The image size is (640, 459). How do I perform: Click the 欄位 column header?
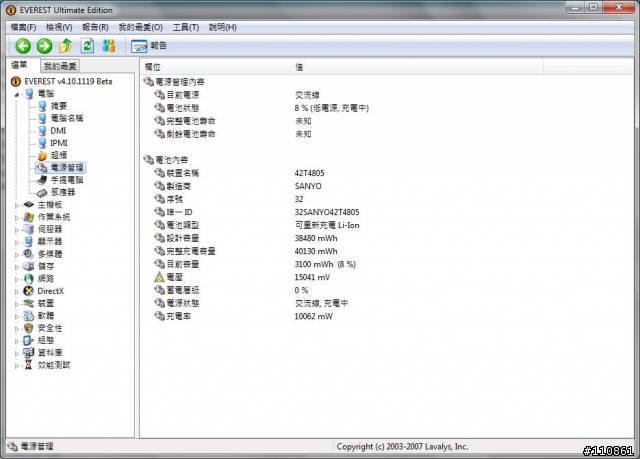point(216,67)
